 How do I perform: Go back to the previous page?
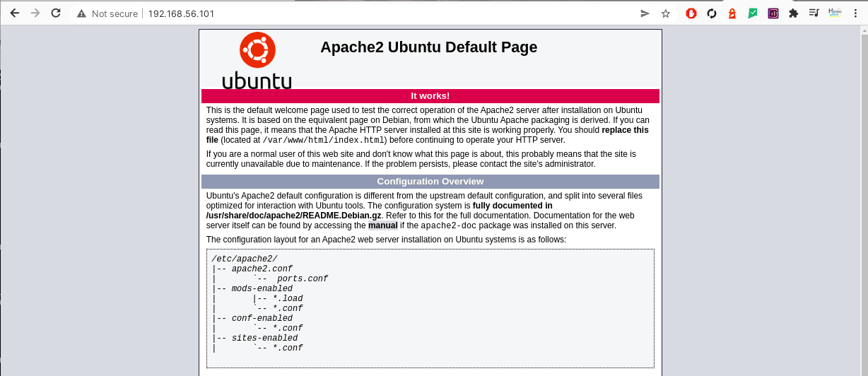pyautogui.click(x=14, y=13)
